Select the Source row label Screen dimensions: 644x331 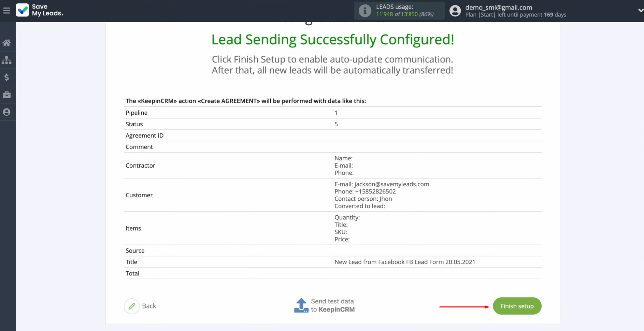(x=135, y=250)
